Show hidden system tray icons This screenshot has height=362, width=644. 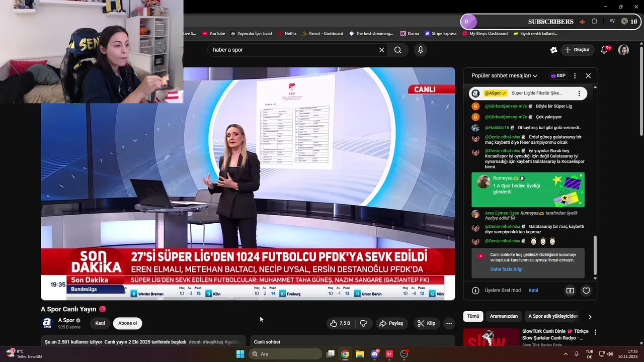[566, 354]
